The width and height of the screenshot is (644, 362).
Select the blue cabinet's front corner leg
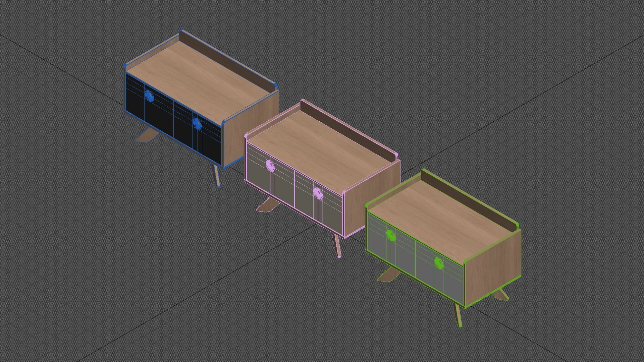[217, 176]
